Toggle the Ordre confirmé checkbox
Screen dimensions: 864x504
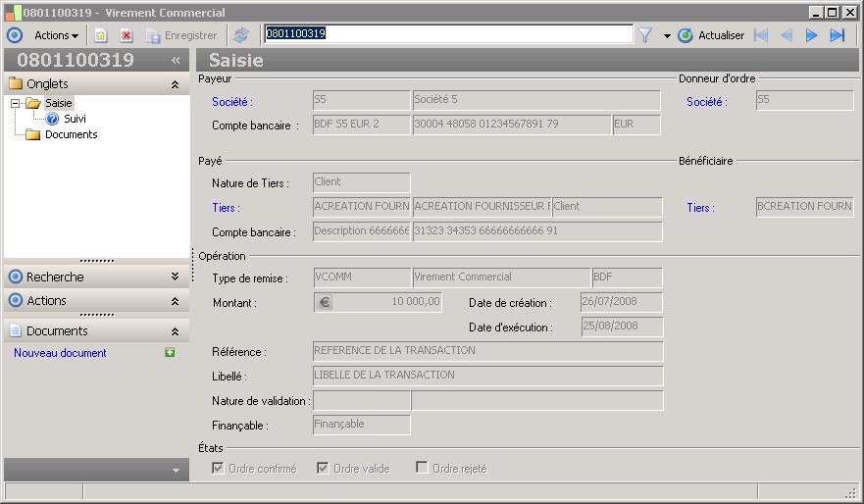[x=218, y=468]
